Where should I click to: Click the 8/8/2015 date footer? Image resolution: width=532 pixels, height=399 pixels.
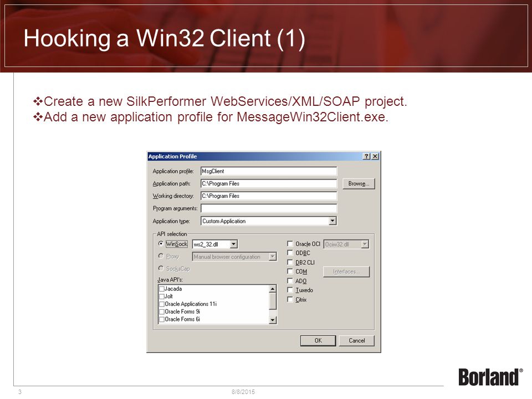tap(243, 392)
